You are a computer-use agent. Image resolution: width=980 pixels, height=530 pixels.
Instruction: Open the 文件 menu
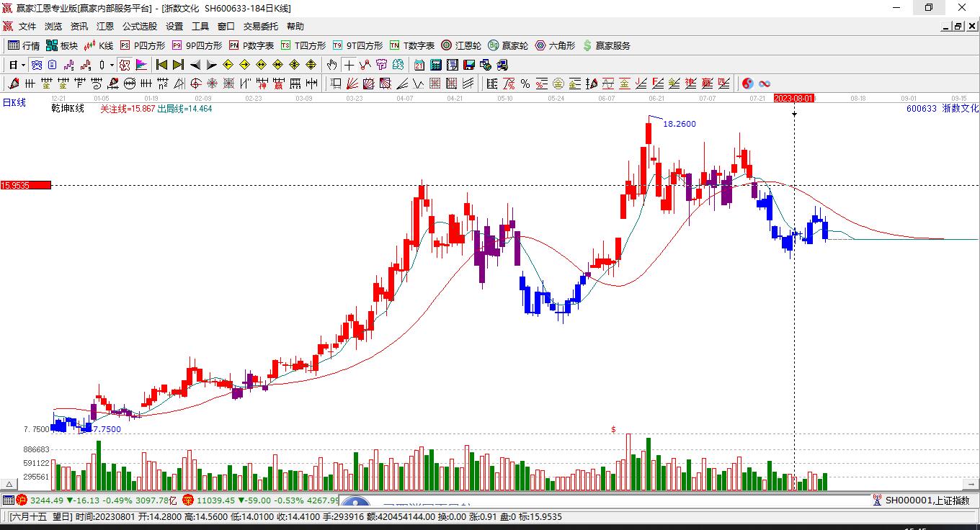coord(27,26)
